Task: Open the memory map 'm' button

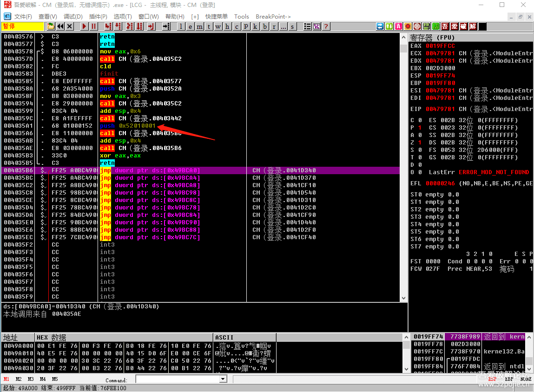Action: [x=199, y=26]
